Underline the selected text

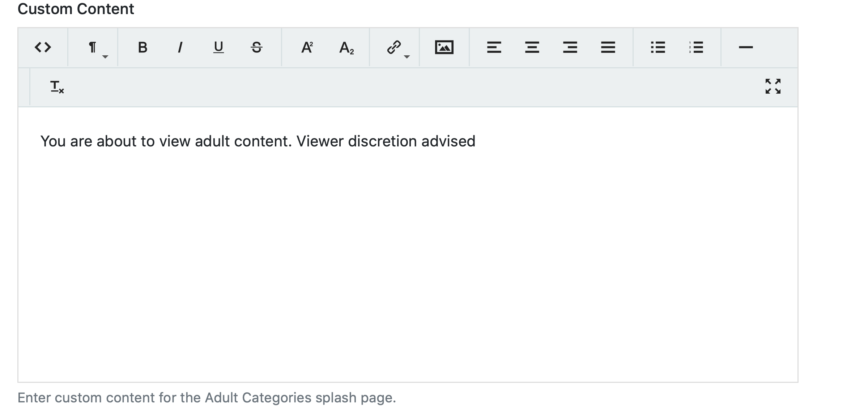(x=218, y=47)
